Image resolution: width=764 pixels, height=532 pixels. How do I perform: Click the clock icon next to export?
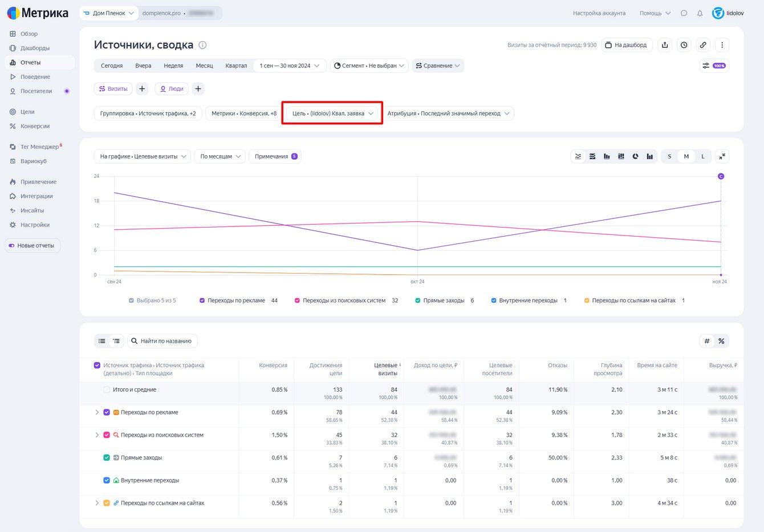point(684,45)
